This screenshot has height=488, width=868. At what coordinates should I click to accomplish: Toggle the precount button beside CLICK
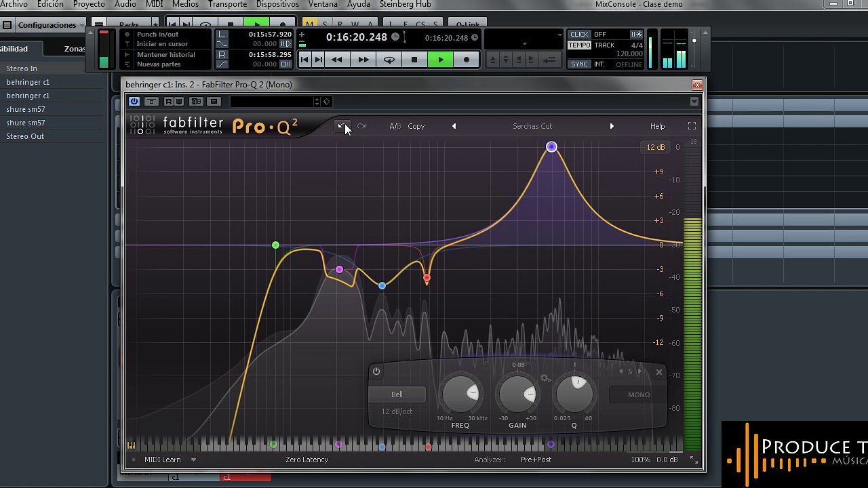point(636,35)
